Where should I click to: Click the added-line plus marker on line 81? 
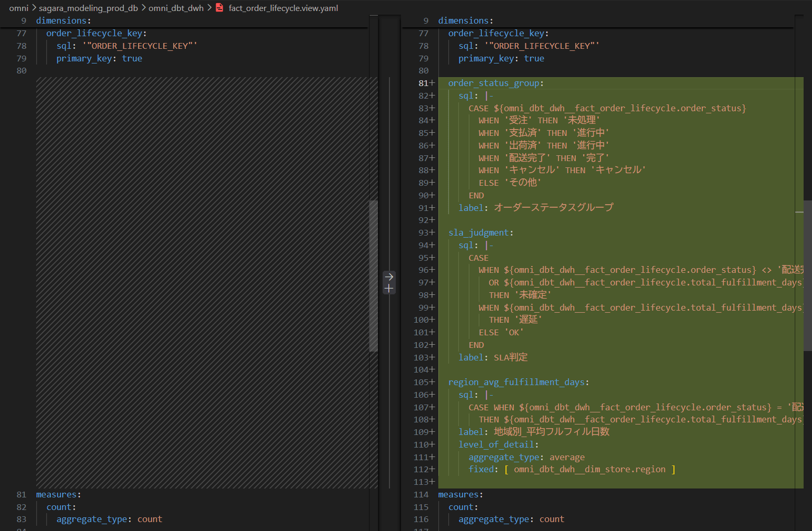point(432,83)
